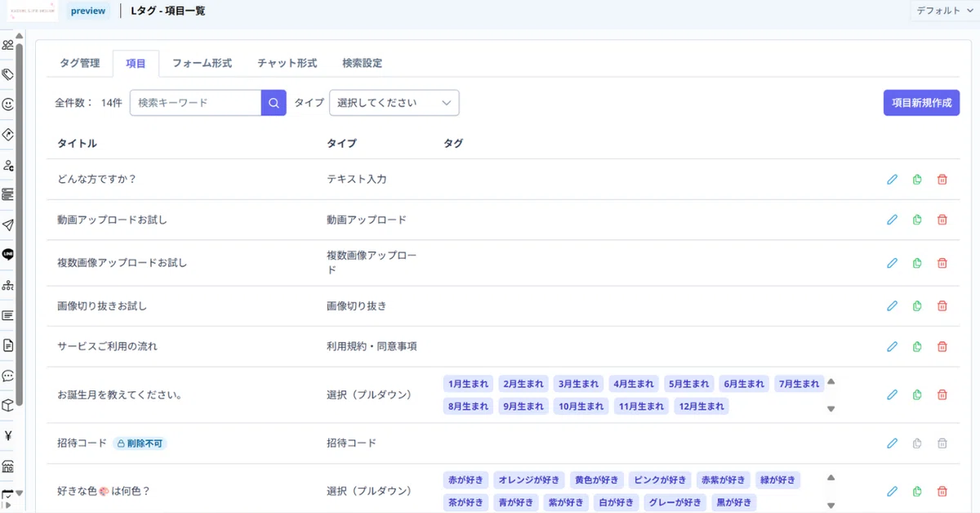Open the デフォルト dropdown at top right

(x=945, y=11)
